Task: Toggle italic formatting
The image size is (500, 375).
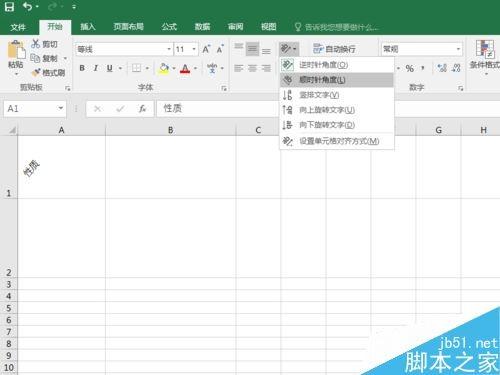Action: coord(96,68)
